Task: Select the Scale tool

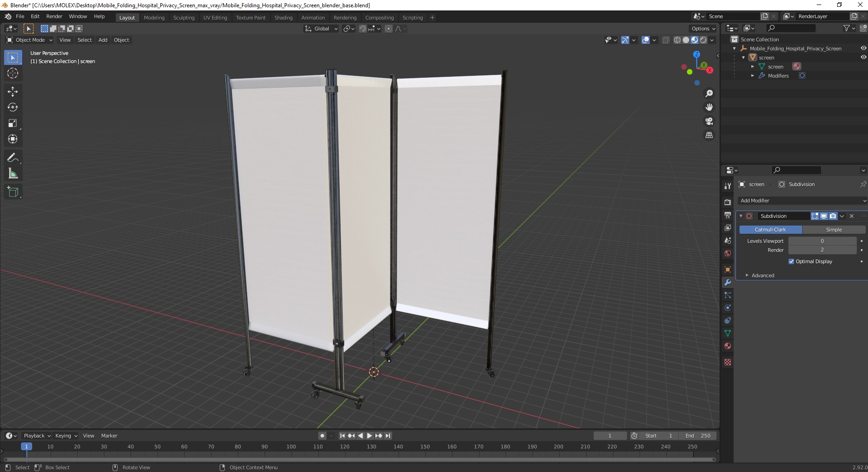Action: click(13, 123)
